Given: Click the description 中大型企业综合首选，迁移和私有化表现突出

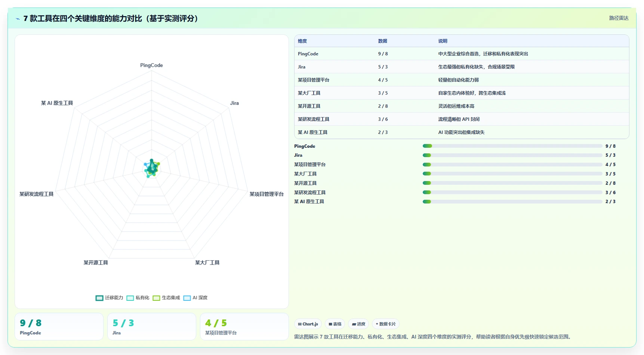Looking at the screenshot, I should click(483, 54).
